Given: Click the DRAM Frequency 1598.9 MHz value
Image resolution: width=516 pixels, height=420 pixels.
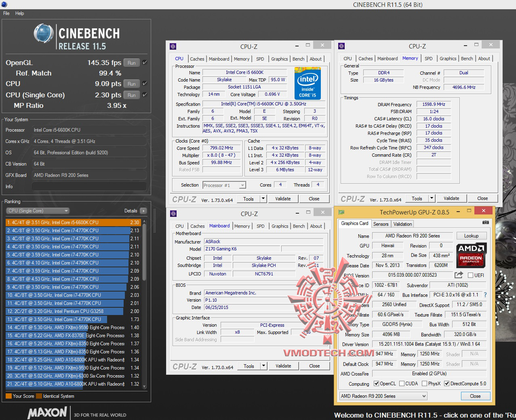Looking at the screenshot, I should (434, 104).
